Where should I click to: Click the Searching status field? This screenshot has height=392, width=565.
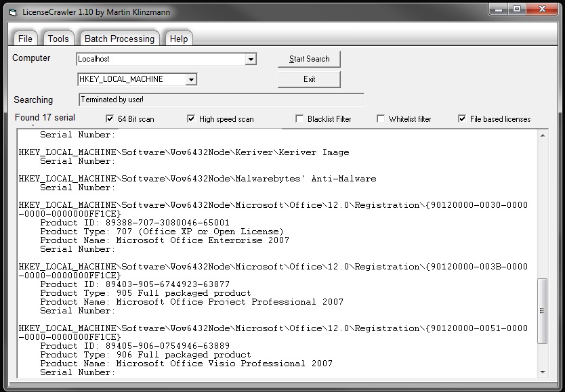(222, 100)
